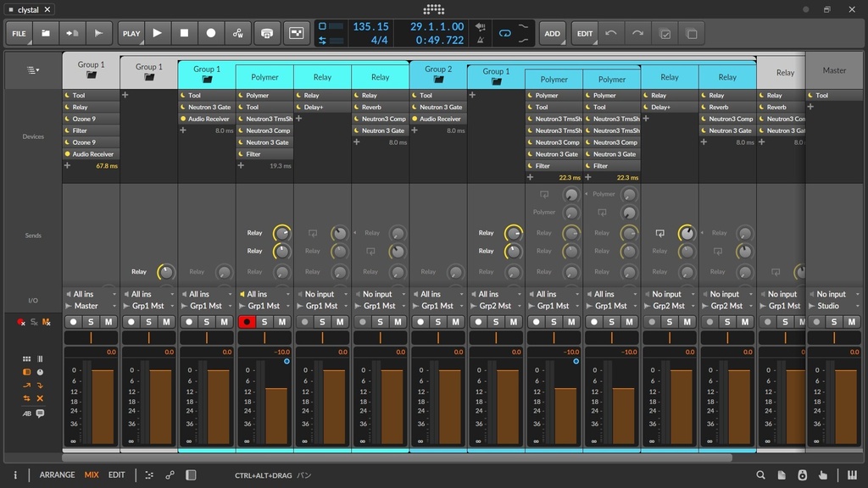Viewport: 868px width, 488px height.
Task: Switch to MIX view
Action: [92, 474]
